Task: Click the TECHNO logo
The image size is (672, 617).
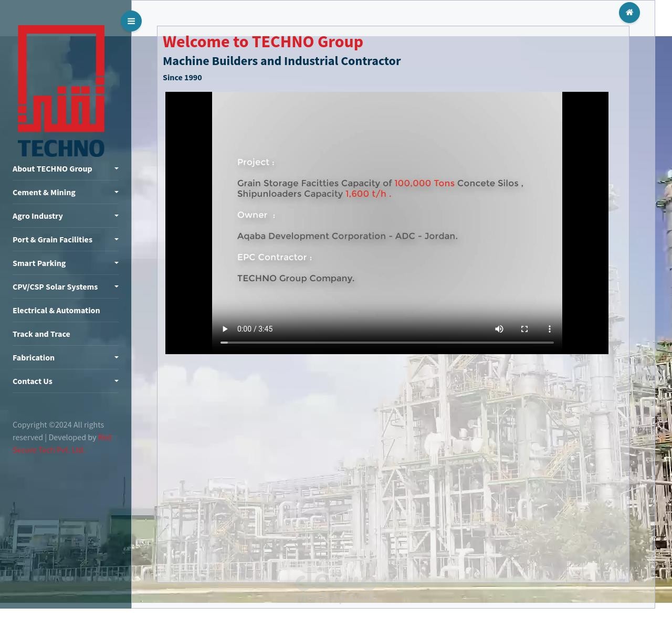Action: click(x=61, y=91)
